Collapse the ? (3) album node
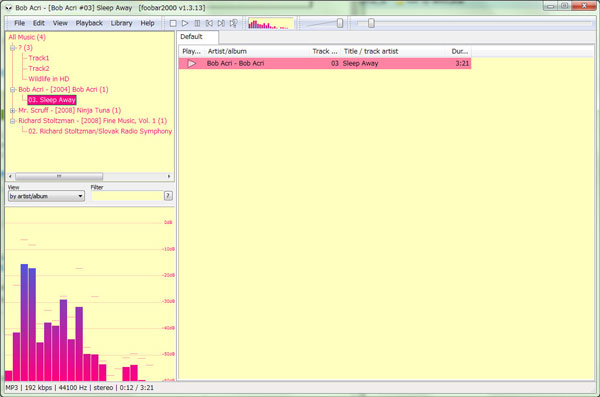 click(x=13, y=48)
